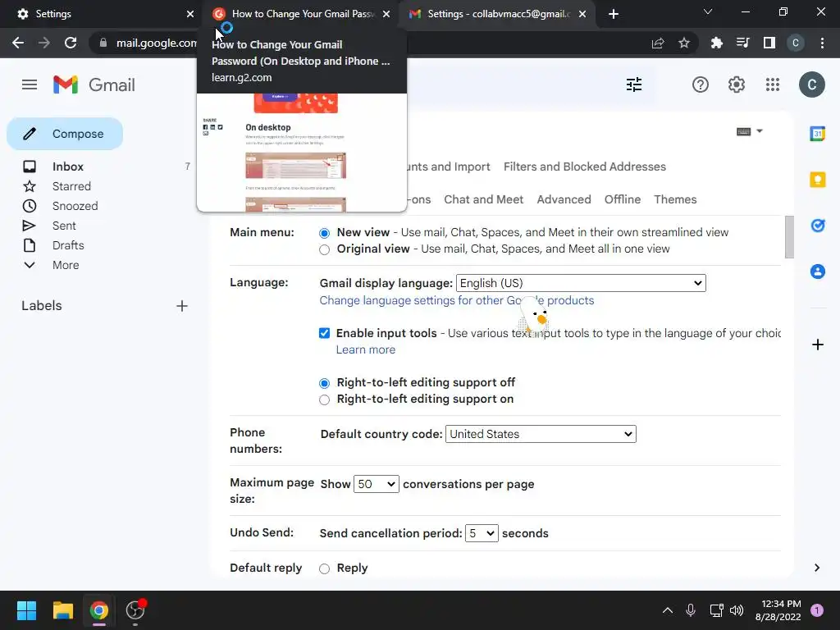840x630 pixels.
Task: Select Right-to-left editing support off
Action: click(x=324, y=383)
